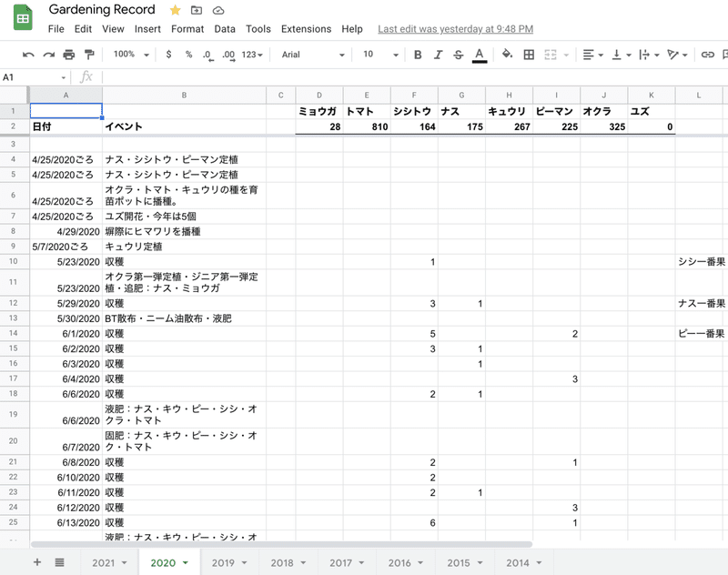
Task: Click the Redo icon
Action: 49,55
